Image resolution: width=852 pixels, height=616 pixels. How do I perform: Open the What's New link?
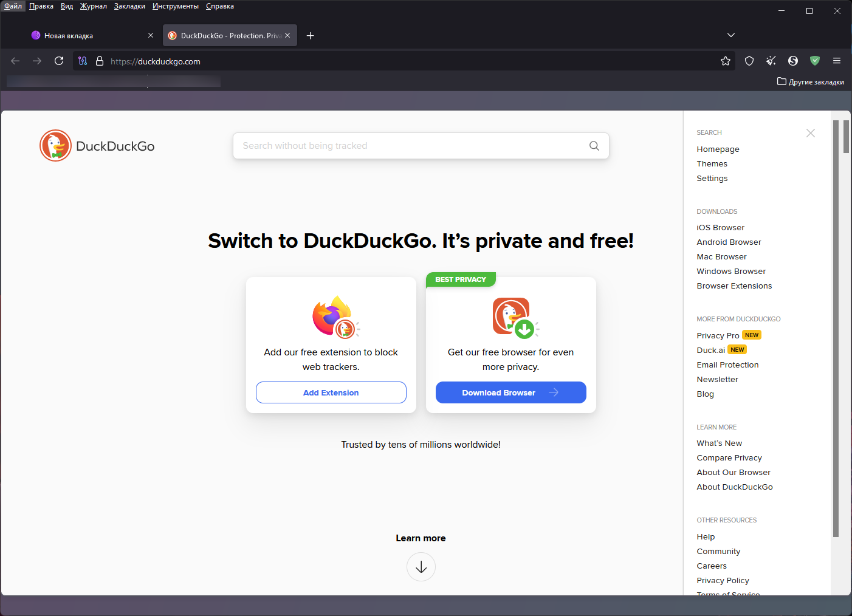click(719, 443)
